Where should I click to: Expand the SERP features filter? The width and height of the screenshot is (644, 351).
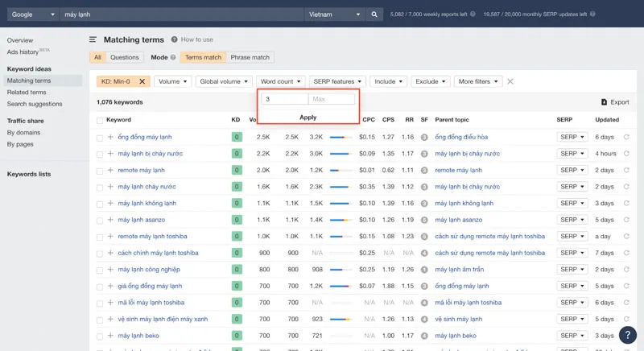[338, 81]
